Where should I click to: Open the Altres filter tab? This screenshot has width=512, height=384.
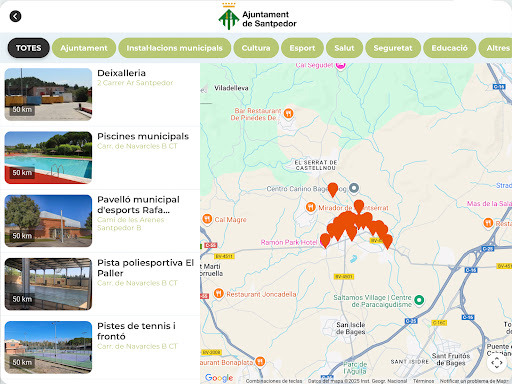coord(496,48)
